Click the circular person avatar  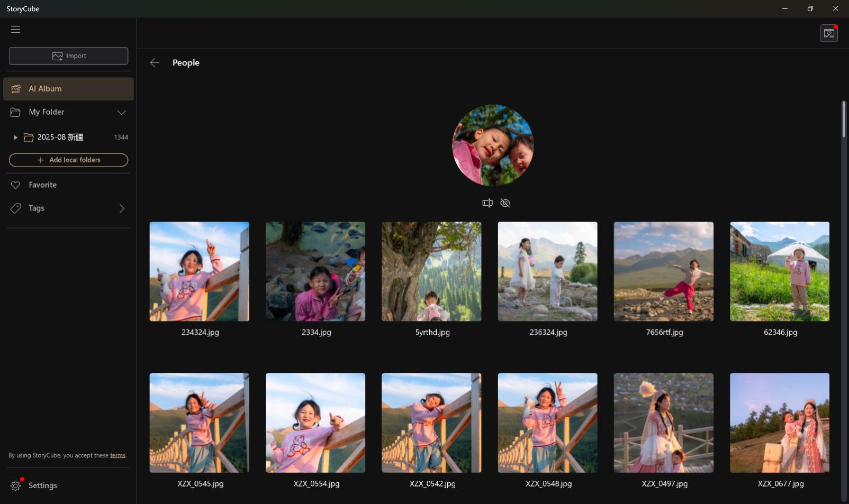[493, 145]
